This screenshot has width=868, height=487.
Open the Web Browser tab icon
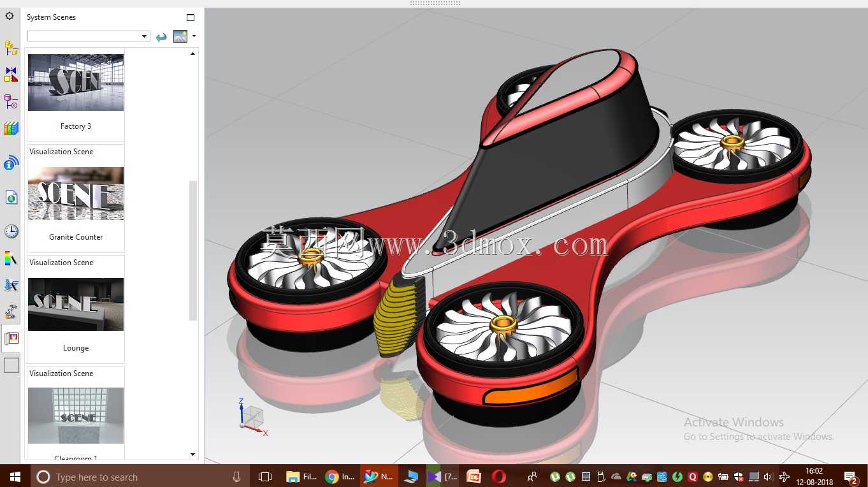[x=11, y=197]
